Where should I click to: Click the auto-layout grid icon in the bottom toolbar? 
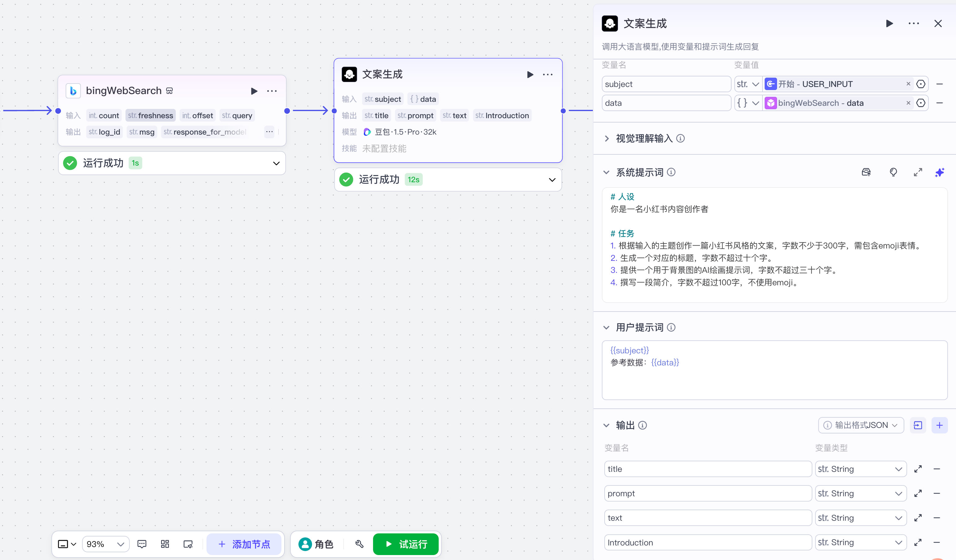tap(165, 544)
